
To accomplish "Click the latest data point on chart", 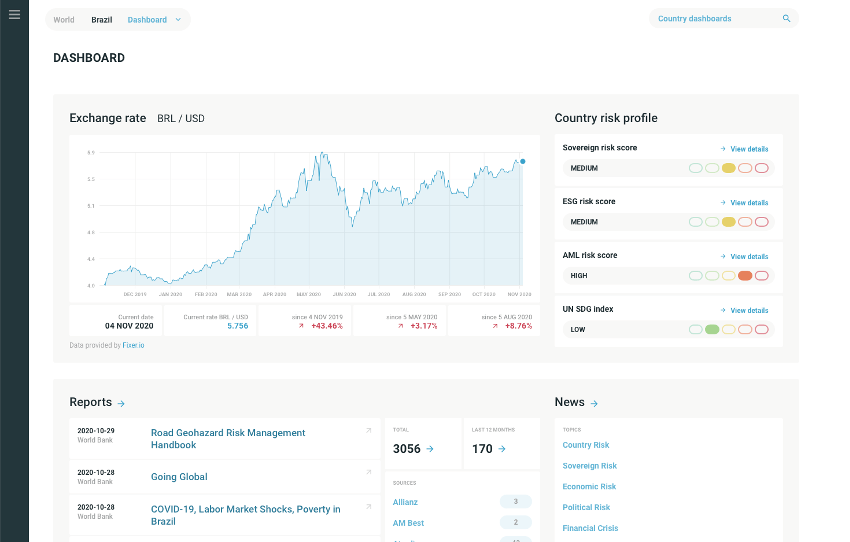I will pyautogui.click(x=523, y=161).
